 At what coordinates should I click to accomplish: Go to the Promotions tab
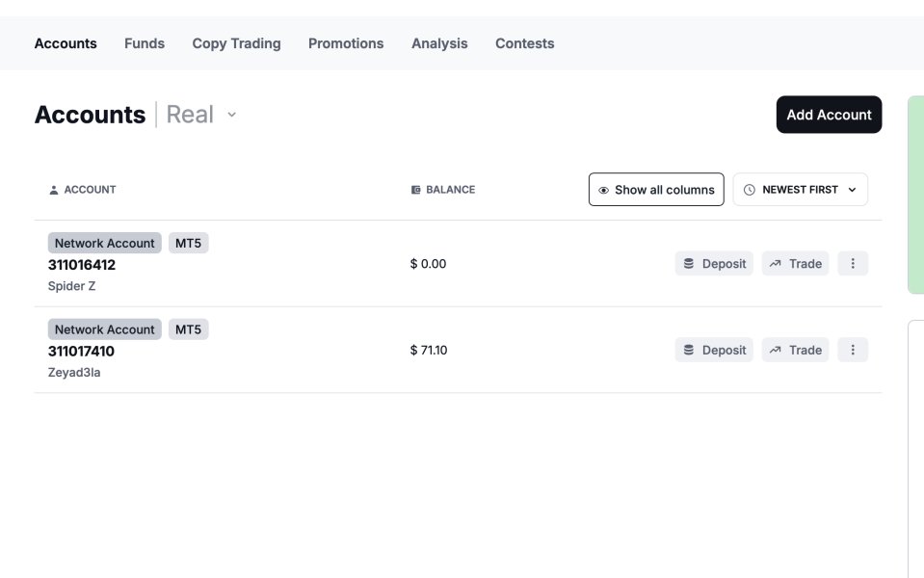click(346, 43)
